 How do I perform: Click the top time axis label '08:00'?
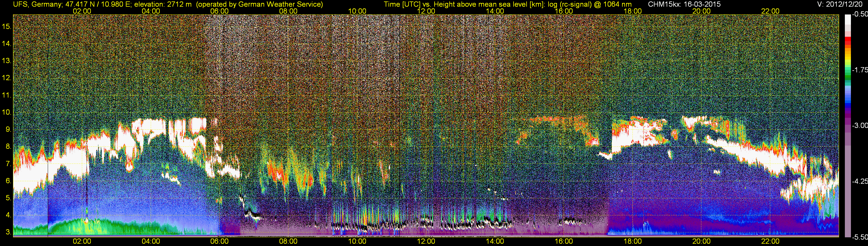pyautogui.click(x=288, y=11)
